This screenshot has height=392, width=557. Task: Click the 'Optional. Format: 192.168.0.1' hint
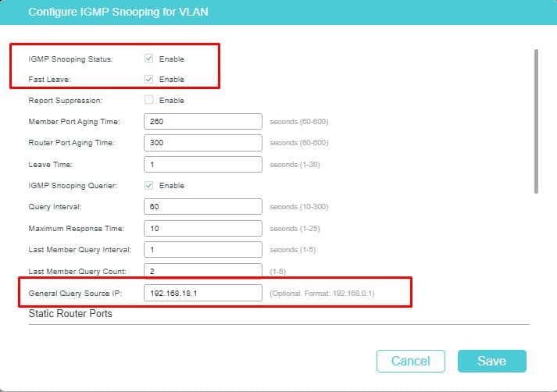(322, 294)
